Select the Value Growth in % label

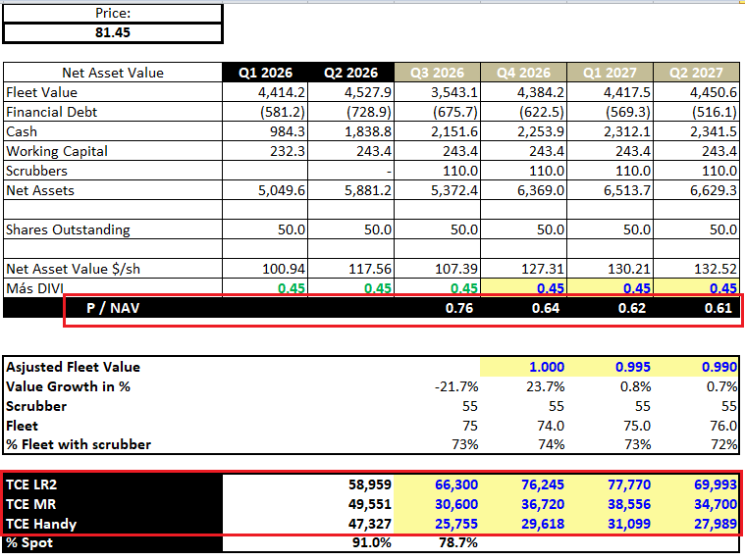68,386
